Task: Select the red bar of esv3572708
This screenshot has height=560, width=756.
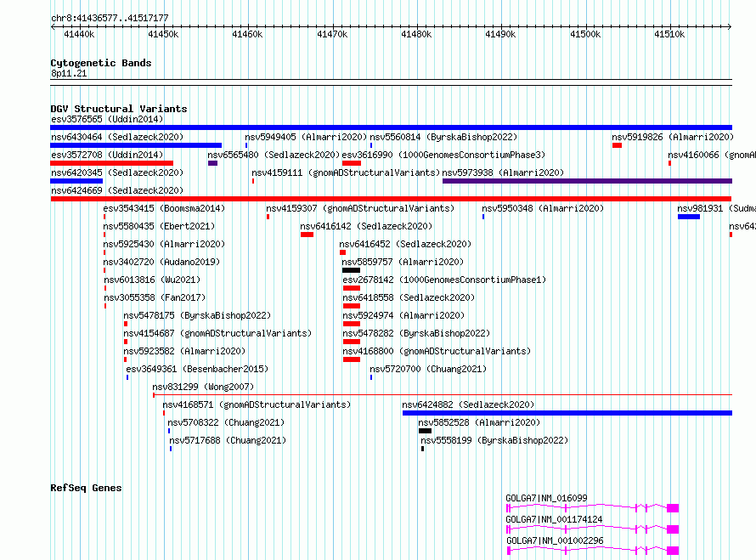Action: coord(111,163)
